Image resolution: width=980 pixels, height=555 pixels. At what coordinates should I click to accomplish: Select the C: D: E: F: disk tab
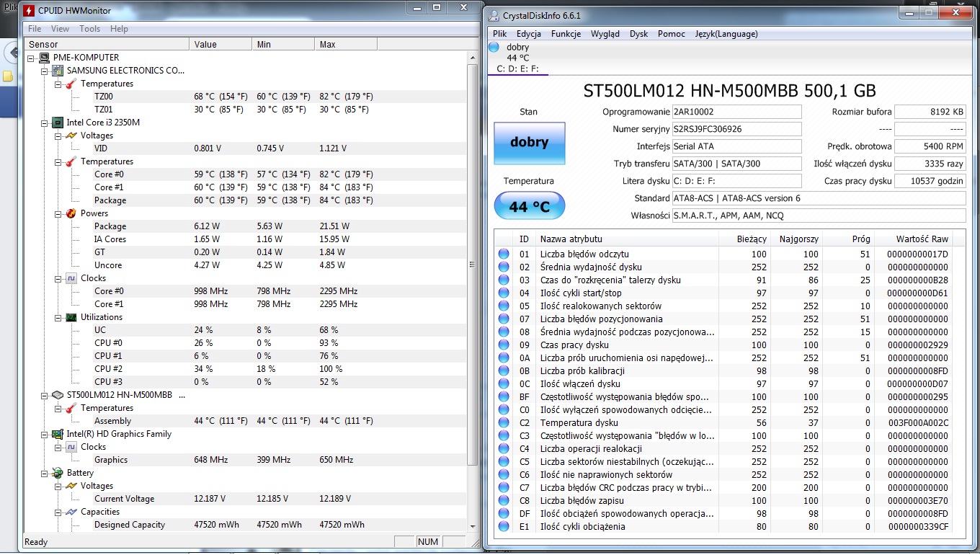517,59
